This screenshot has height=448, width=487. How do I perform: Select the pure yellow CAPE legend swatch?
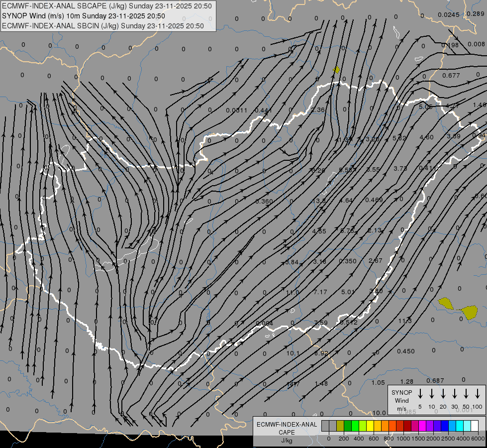(x=370, y=426)
